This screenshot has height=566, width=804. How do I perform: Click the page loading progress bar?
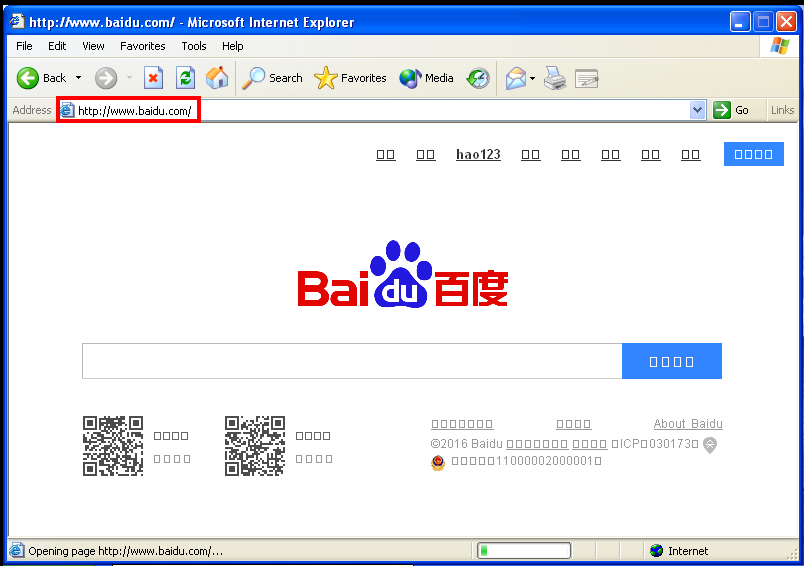[x=524, y=551]
